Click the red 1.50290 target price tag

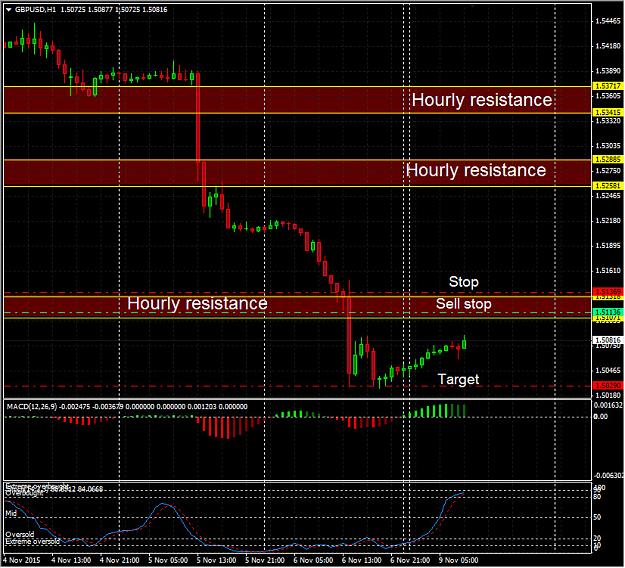pos(608,385)
